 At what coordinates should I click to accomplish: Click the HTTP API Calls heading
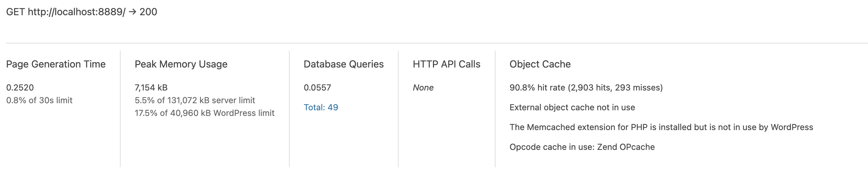click(446, 64)
